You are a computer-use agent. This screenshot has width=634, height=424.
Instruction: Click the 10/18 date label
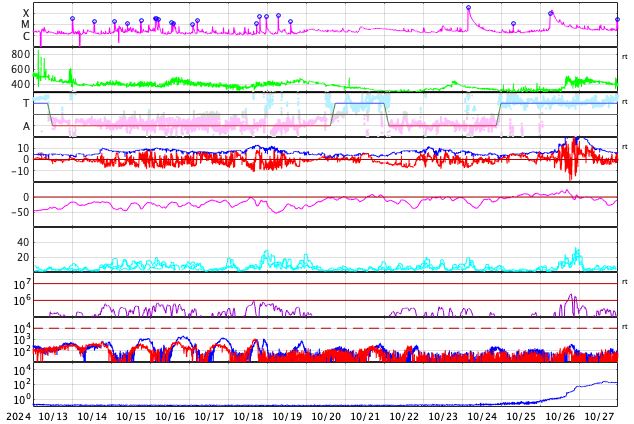248,416
